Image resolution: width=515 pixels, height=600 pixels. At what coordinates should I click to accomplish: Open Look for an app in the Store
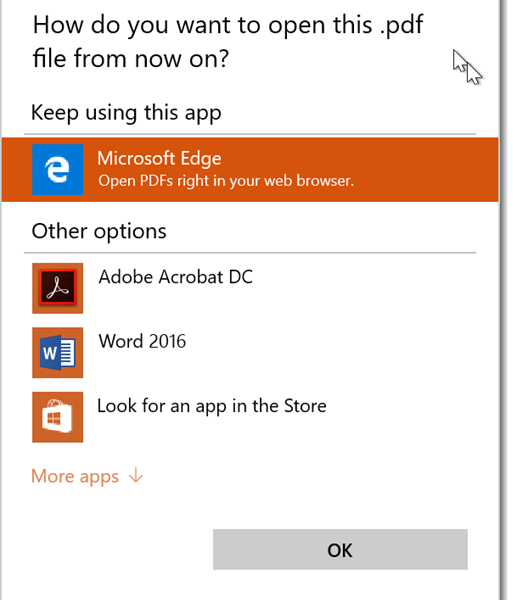[x=212, y=406]
